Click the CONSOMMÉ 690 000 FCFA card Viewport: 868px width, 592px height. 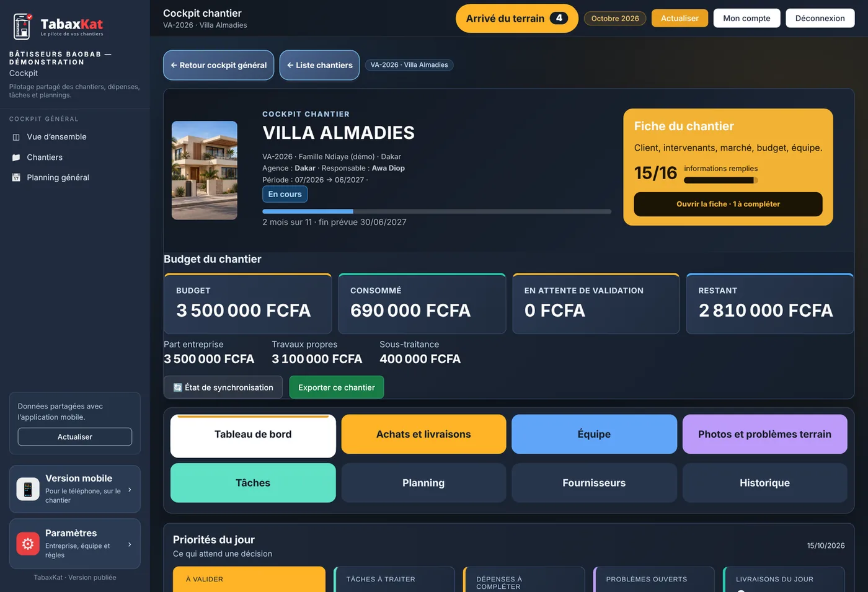[422, 304]
